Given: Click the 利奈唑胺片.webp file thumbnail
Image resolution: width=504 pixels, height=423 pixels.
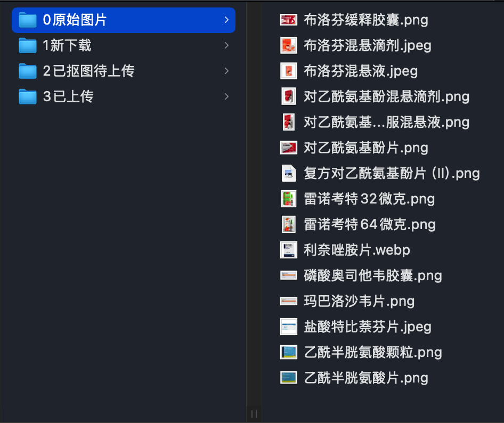Looking at the screenshot, I should click(289, 250).
